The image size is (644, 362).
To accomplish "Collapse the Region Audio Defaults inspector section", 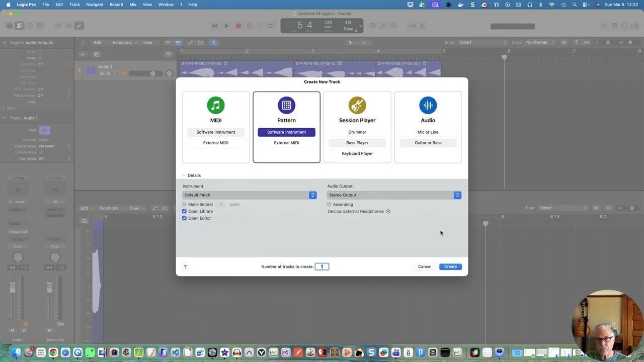I will point(5,43).
